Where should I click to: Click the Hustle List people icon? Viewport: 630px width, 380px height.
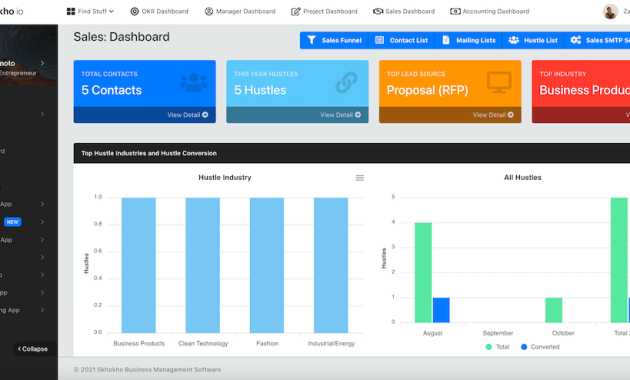coord(513,40)
